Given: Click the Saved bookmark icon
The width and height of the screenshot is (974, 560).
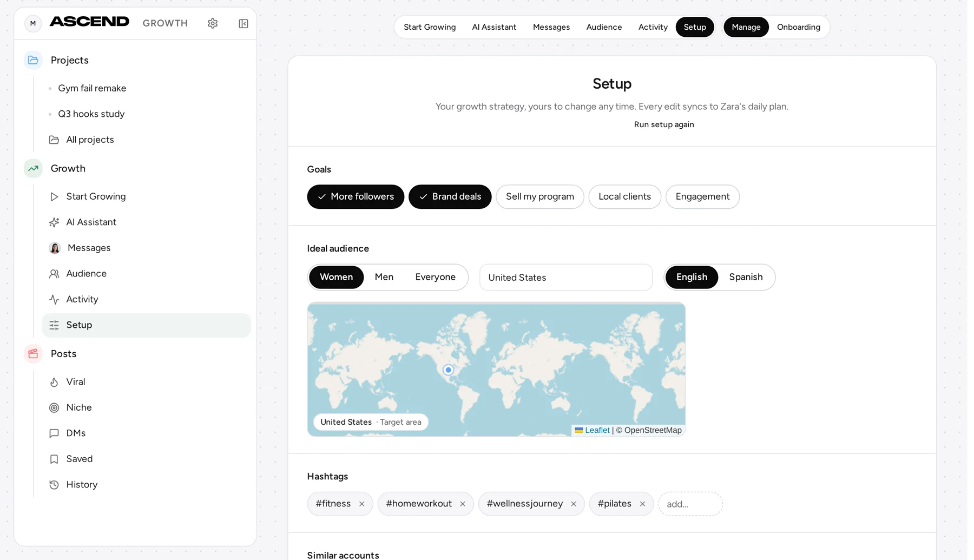Looking at the screenshot, I should [x=54, y=459].
